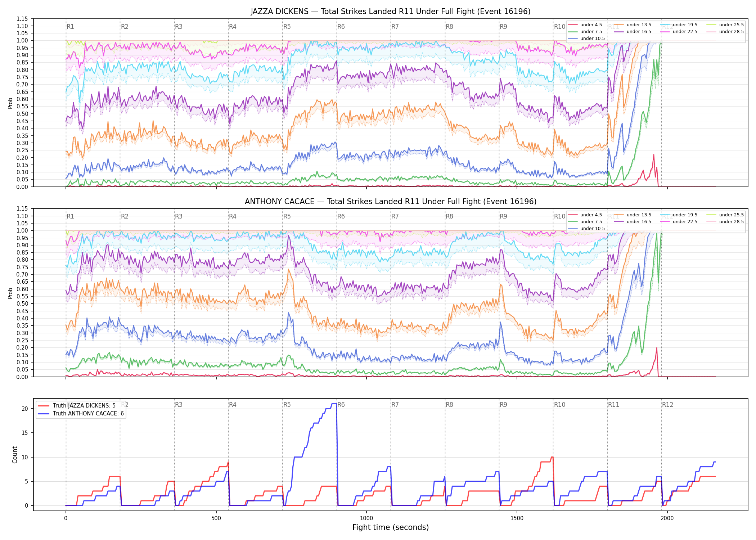Click the blue peak near 21 in bottom chart
The height and width of the screenshot is (540, 756).
click(334, 404)
